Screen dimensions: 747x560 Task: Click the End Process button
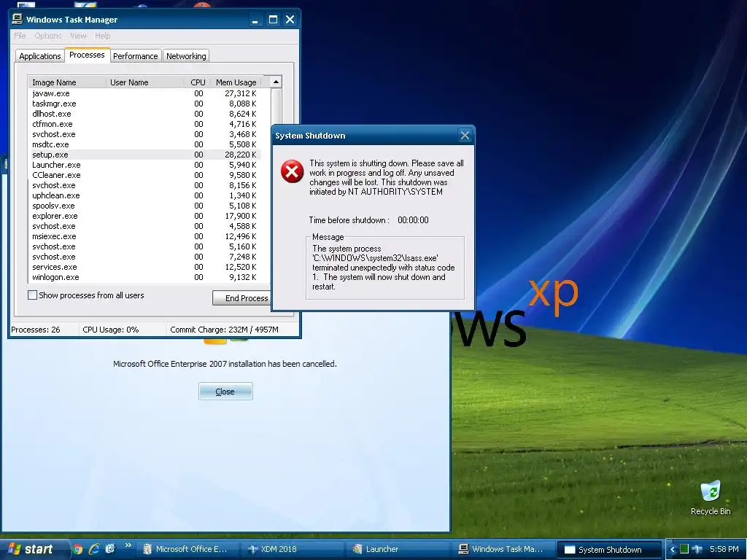[x=243, y=298]
